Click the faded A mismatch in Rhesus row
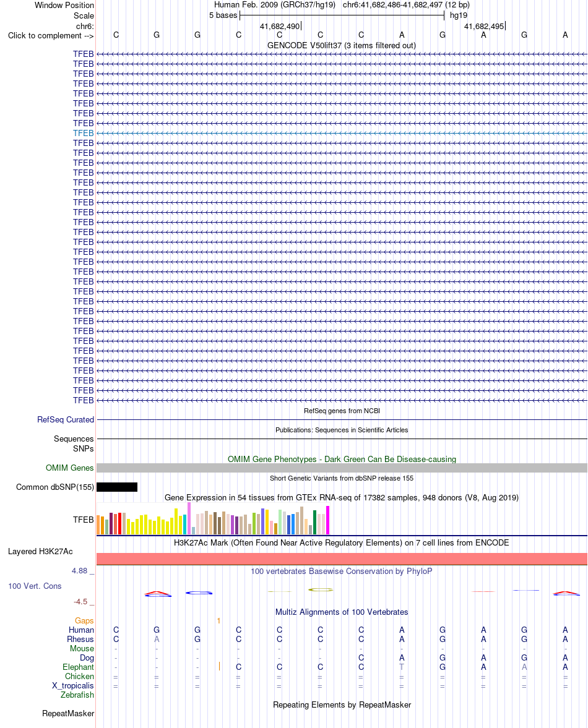This screenshot has width=588, height=728. tap(157, 640)
